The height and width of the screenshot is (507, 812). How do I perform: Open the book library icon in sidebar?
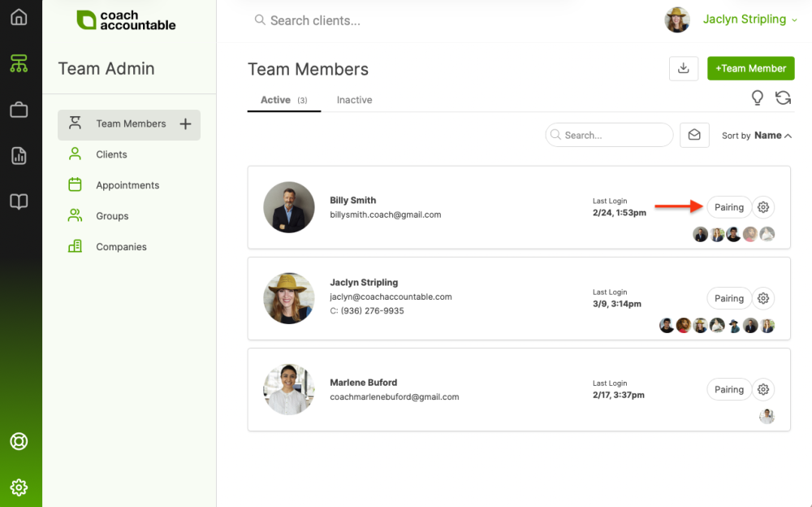(x=19, y=202)
